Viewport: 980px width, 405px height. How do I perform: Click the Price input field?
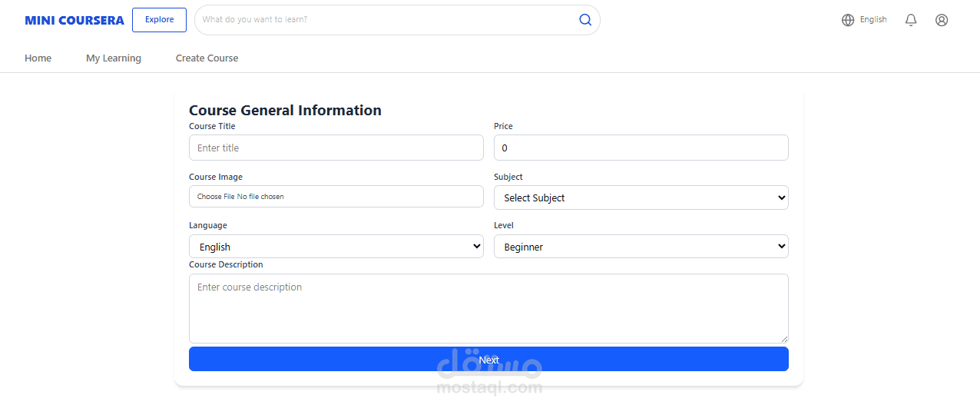click(x=641, y=148)
